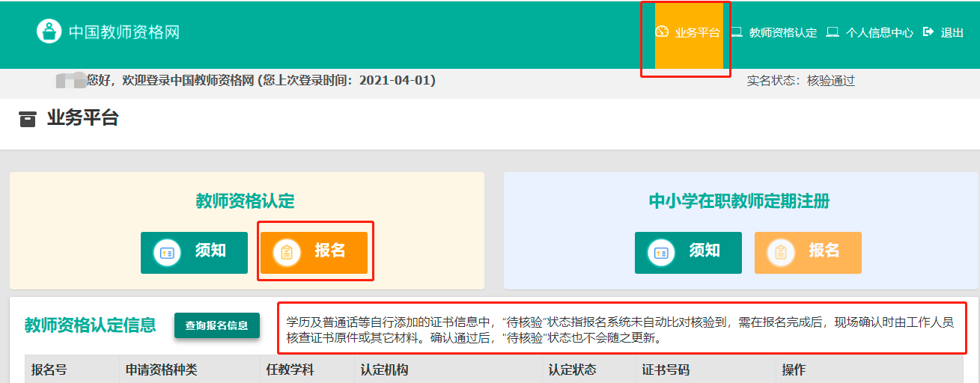Click the 中国教师资格网 site title text
This screenshot has height=383, width=980.
click(124, 32)
